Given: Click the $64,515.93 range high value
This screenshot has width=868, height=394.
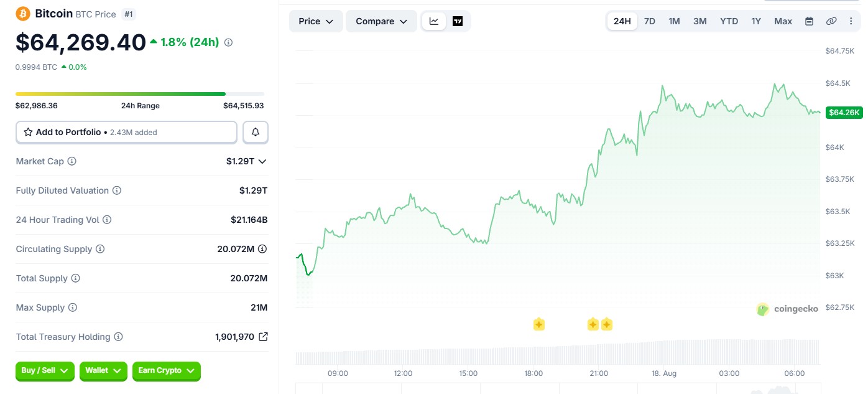Looking at the screenshot, I should pyautogui.click(x=244, y=106).
